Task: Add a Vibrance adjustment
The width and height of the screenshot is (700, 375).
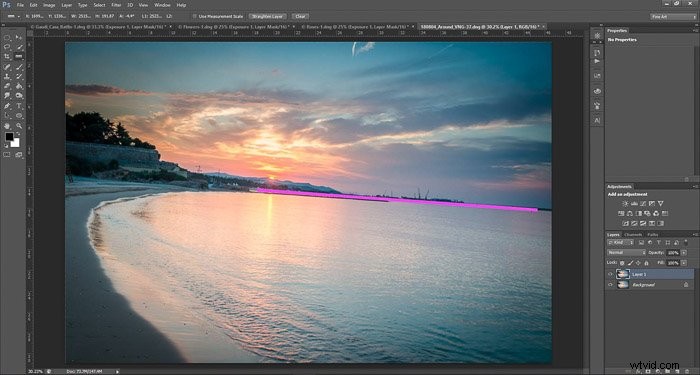Action: [x=661, y=203]
